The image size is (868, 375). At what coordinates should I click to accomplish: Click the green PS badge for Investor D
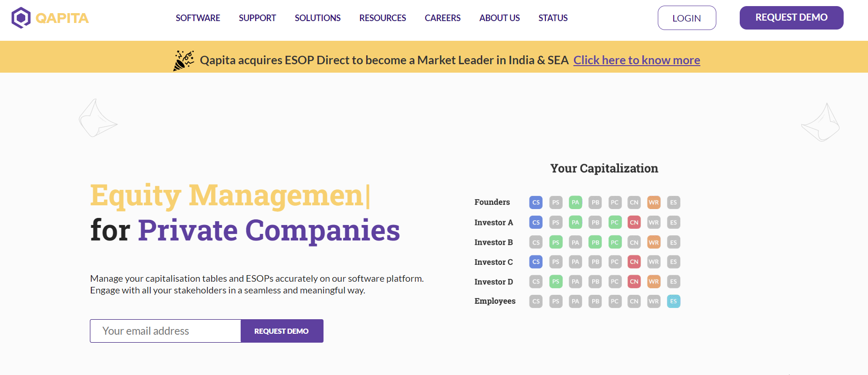[556, 282]
